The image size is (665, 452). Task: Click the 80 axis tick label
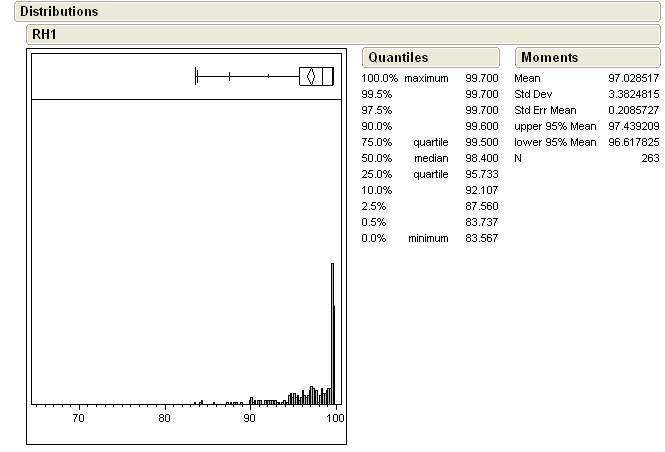pyautogui.click(x=164, y=418)
